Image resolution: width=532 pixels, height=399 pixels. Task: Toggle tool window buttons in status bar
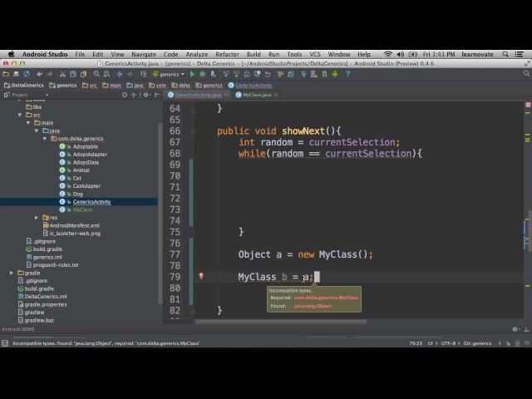pyautogui.click(x=5, y=343)
